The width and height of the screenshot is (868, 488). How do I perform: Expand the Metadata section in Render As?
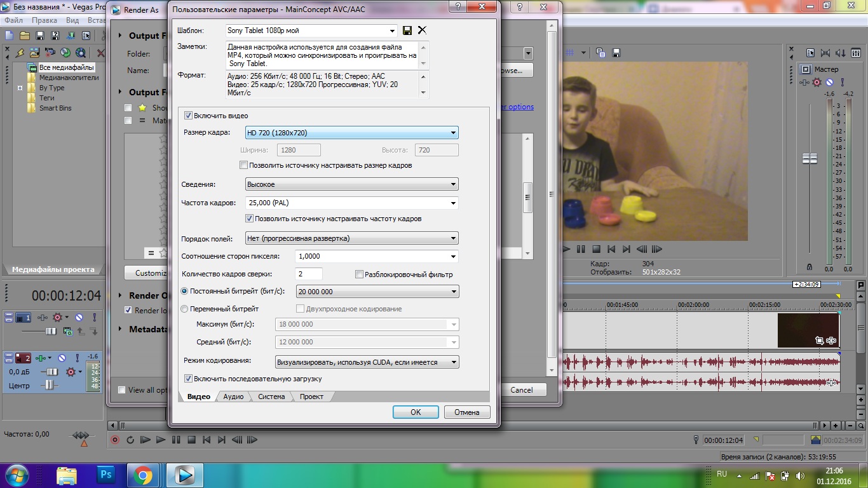coord(121,329)
